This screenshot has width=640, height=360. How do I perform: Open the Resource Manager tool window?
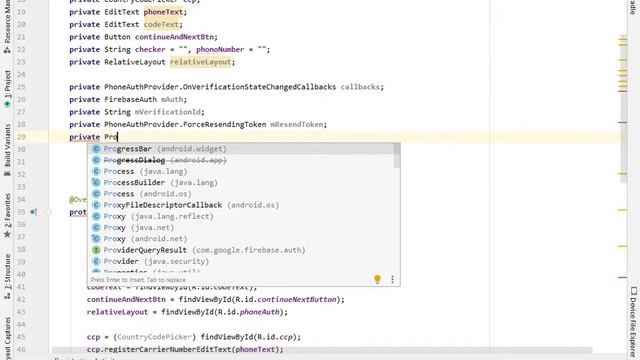pyautogui.click(x=7, y=27)
